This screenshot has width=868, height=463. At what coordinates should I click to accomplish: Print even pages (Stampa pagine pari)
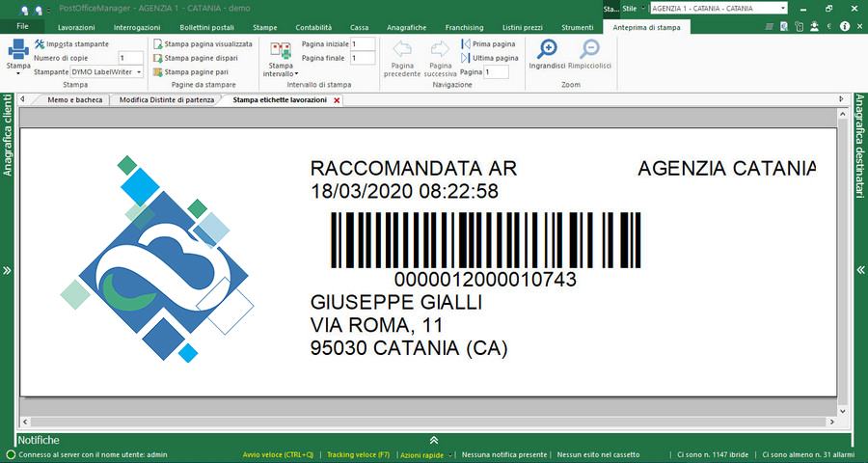coord(190,72)
